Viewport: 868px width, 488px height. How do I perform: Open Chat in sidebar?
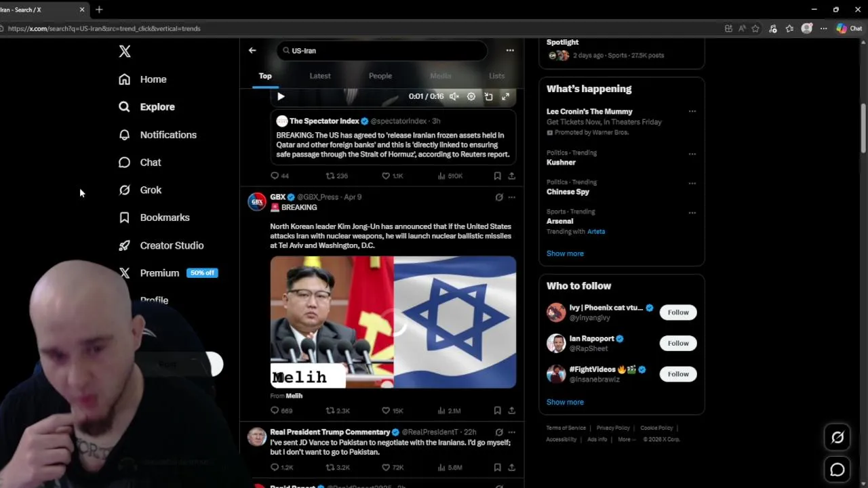[140, 163]
